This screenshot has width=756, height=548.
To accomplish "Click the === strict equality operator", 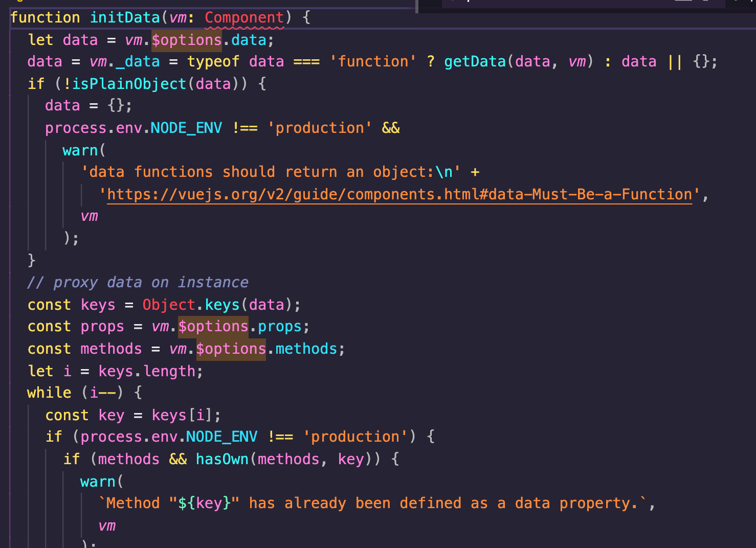I will tap(306, 62).
